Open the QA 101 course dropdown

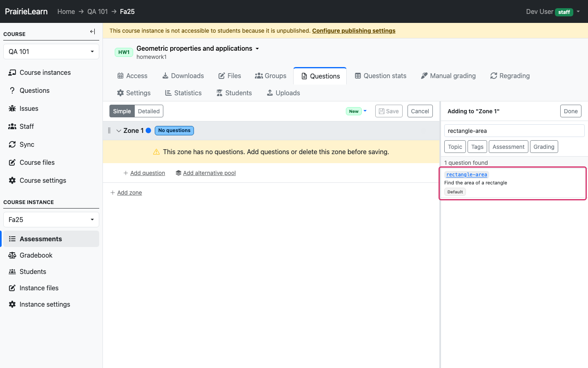pyautogui.click(x=51, y=52)
